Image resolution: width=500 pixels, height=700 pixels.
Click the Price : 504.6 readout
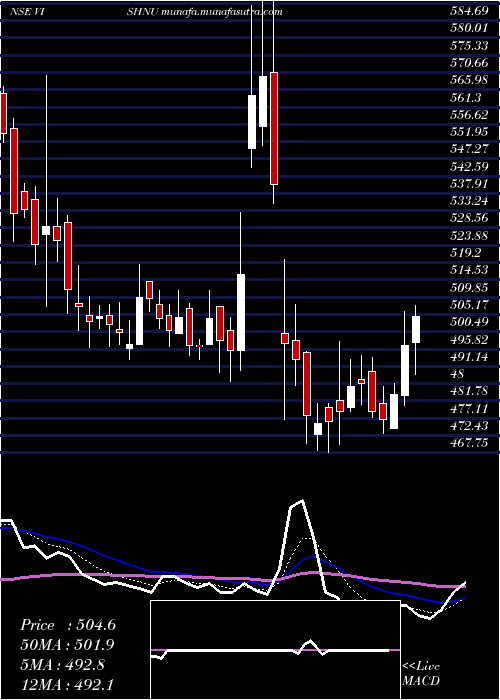coord(68,625)
